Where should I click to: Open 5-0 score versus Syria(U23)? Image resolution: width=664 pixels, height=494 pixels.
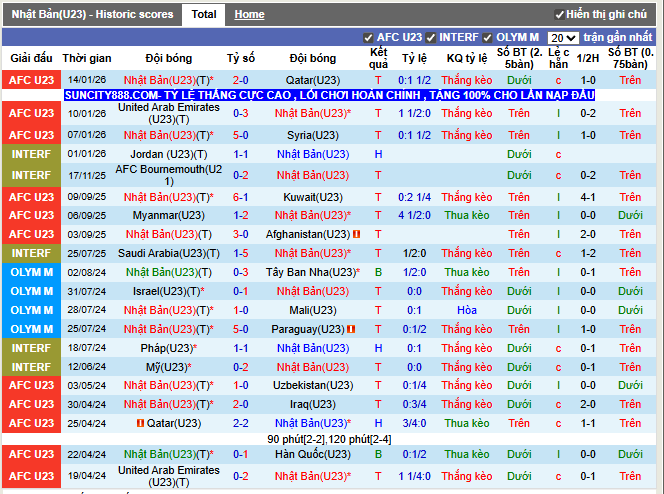[x=241, y=135]
